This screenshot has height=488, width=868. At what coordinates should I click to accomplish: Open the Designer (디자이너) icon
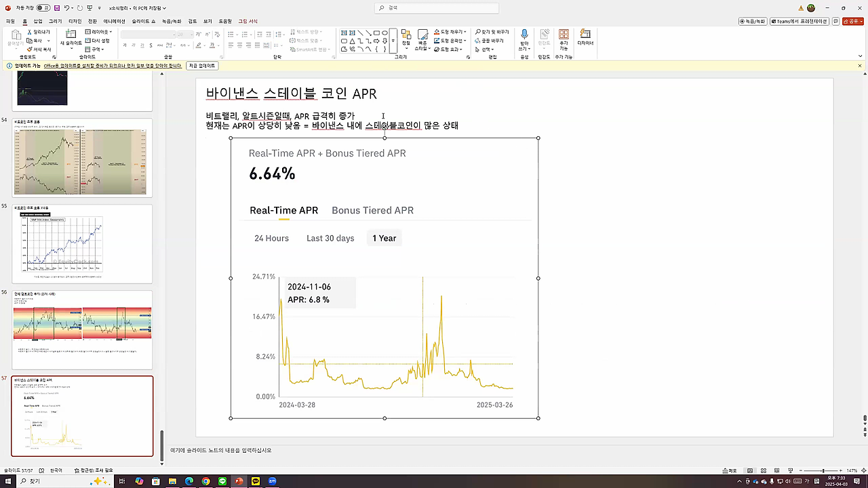tap(585, 34)
